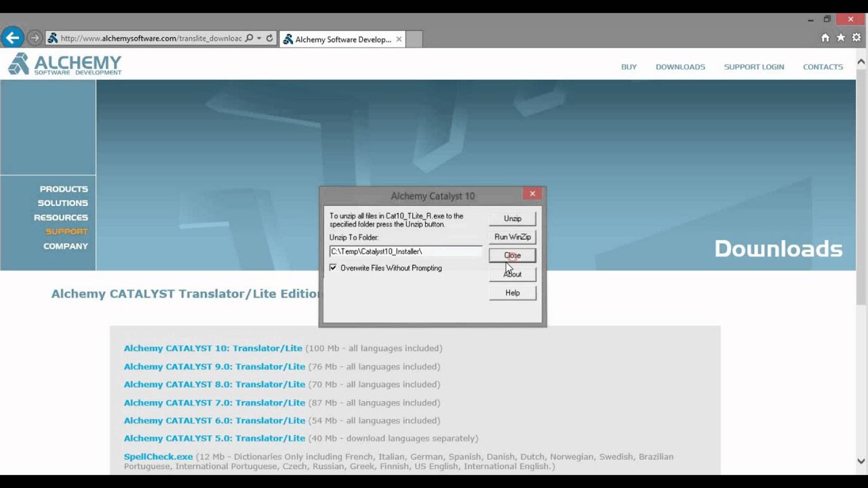Viewport: 868px width, 488px height.
Task: Click the browser forward arrow button
Action: click(35, 39)
